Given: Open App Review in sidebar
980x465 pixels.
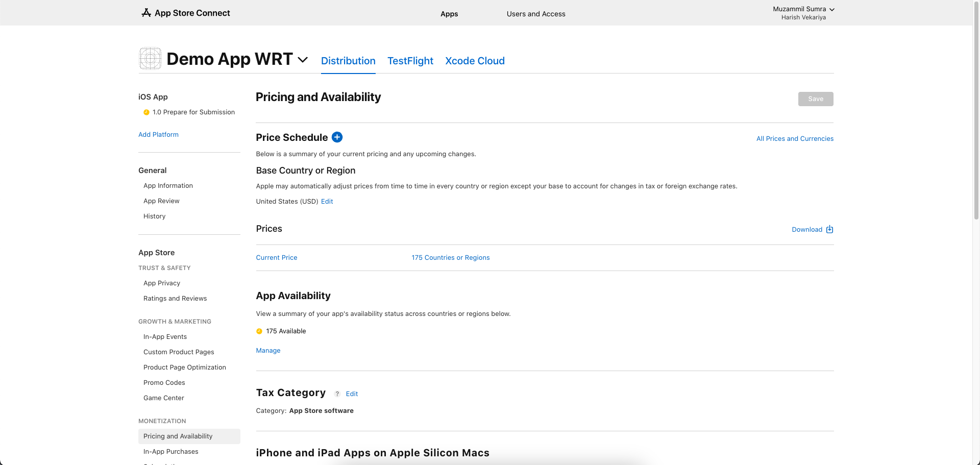Looking at the screenshot, I should tap(161, 201).
